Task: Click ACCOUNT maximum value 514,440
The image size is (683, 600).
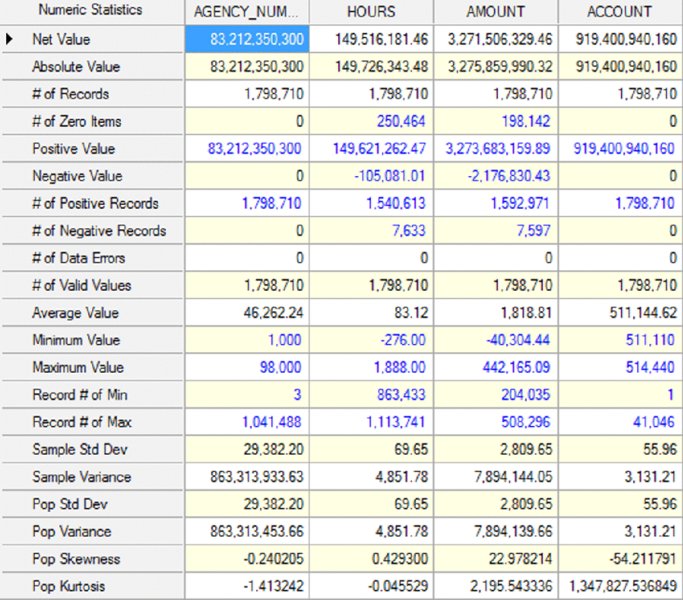Action: coord(650,367)
